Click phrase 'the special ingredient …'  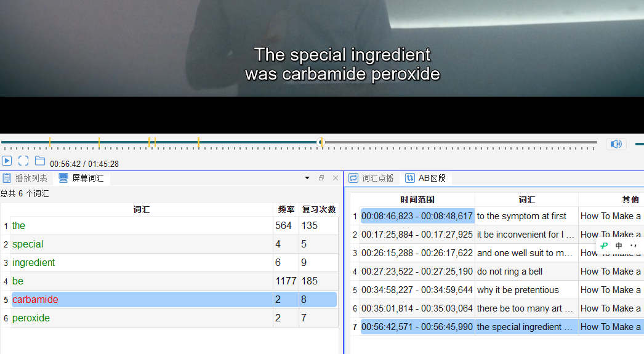coord(525,327)
